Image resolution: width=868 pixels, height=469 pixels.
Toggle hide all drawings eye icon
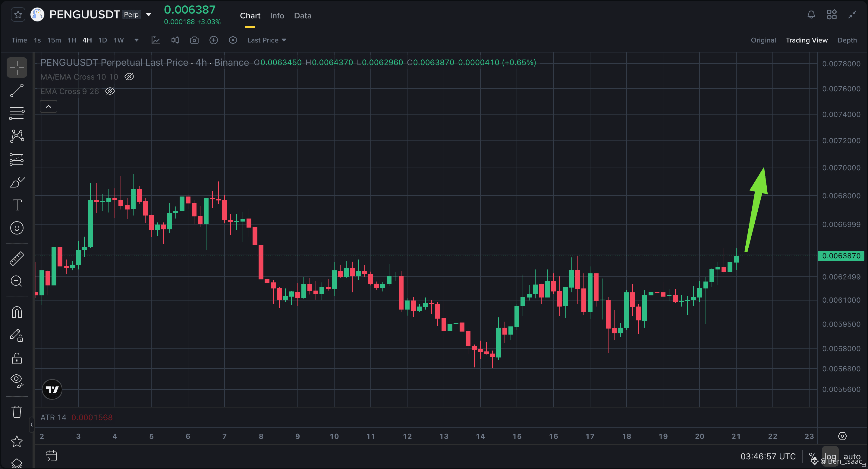click(17, 380)
